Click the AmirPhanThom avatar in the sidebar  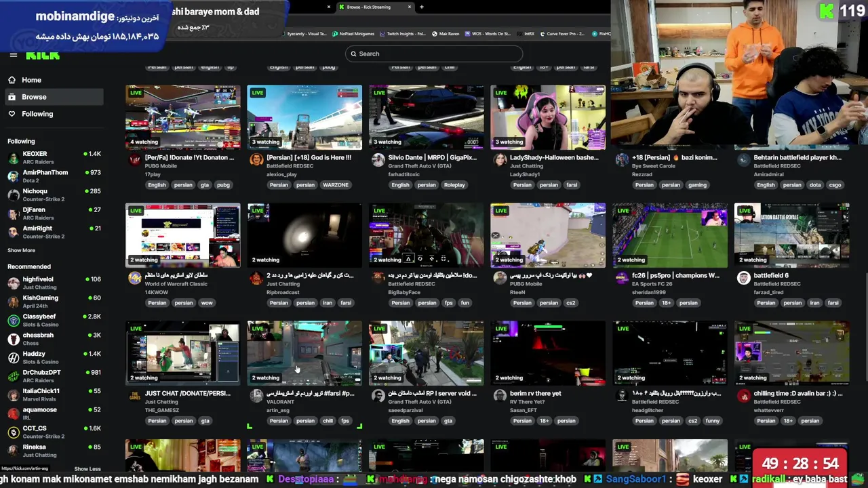(x=13, y=176)
